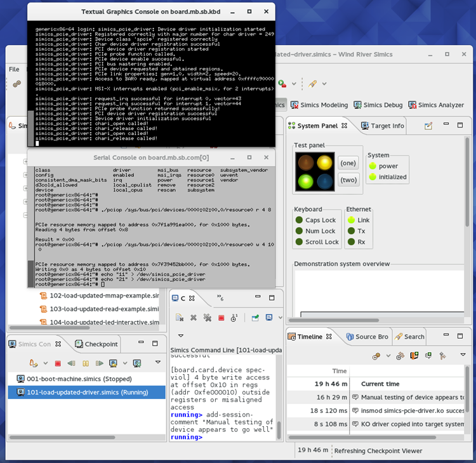Switch to Simics Modeling perspective

(x=319, y=105)
